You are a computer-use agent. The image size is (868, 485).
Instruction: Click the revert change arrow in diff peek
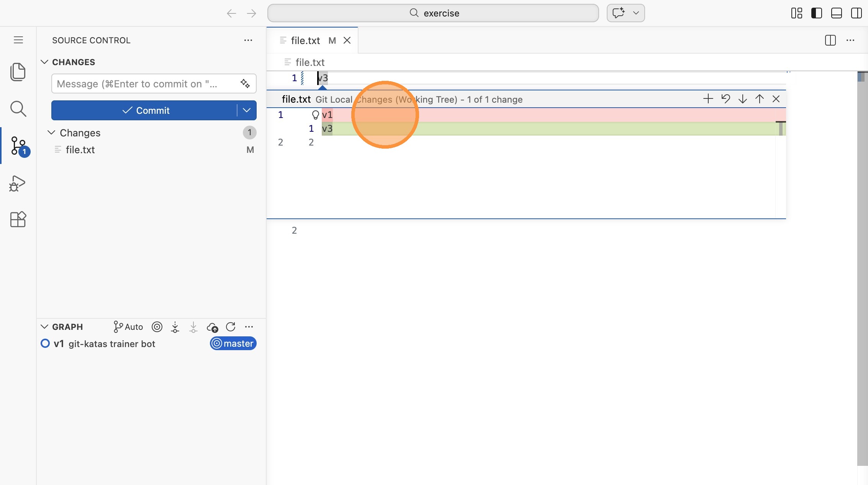726,99
